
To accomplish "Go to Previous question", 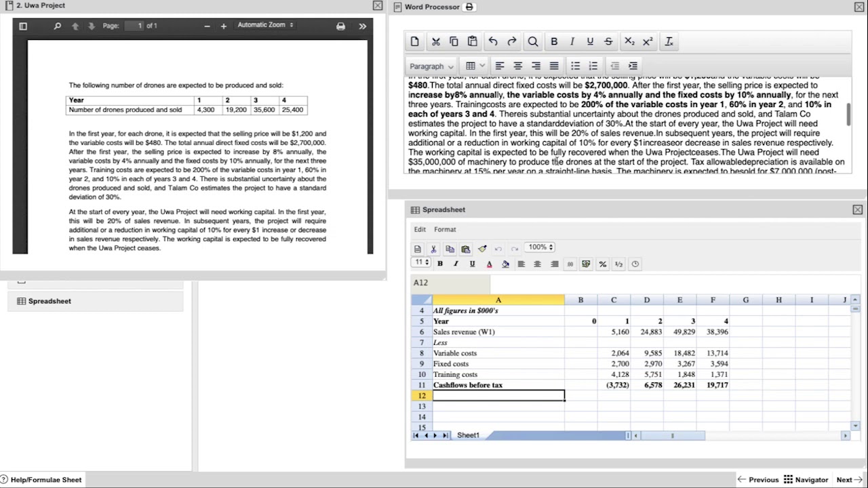I will [x=758, y=480].
